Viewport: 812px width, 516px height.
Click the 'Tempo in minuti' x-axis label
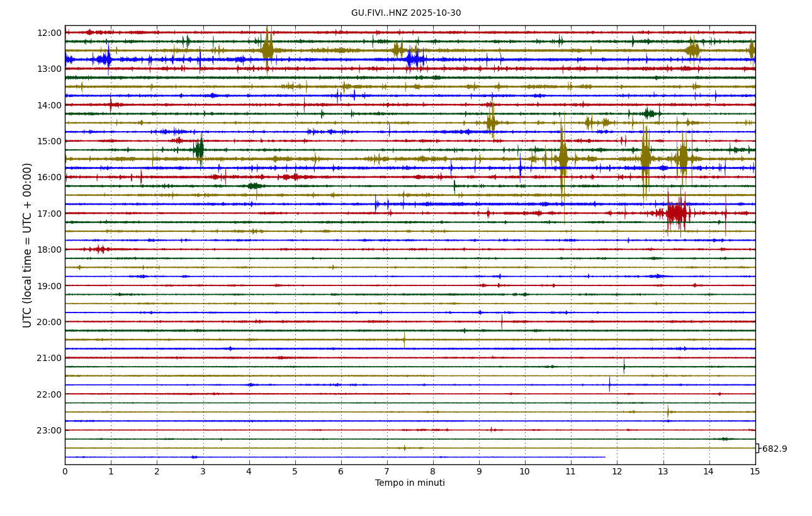coord(410,483)
